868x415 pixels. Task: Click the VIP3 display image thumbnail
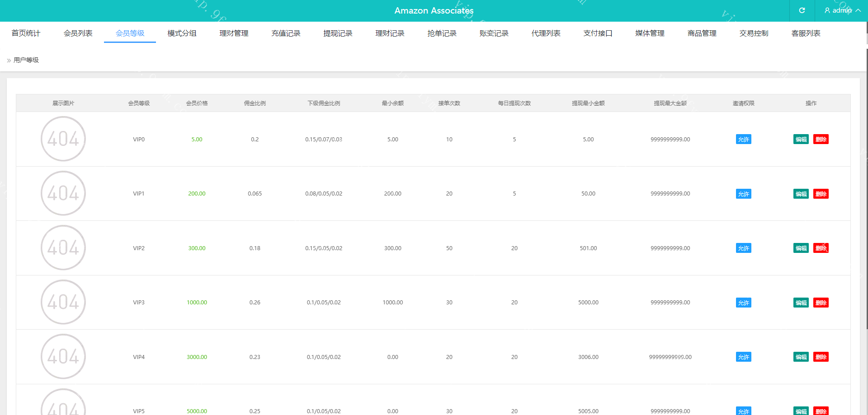point(63,302)
